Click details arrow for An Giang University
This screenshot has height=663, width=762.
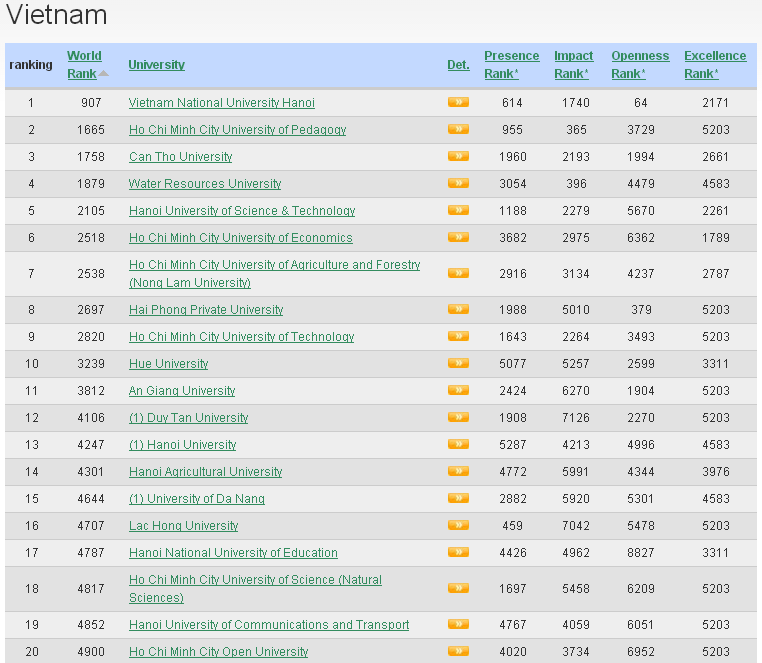click(x=458, y=390)
